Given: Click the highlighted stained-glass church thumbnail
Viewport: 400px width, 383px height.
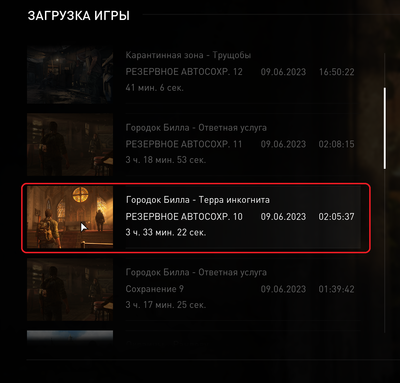Looking at the screenshot, I should [x=70, y=217].
